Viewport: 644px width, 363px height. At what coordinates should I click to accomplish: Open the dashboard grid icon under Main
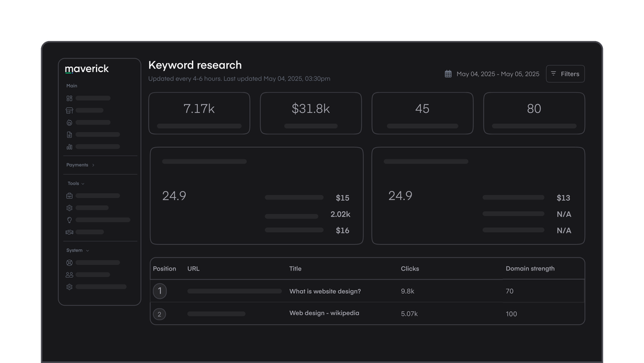click(x=69, y=98)
